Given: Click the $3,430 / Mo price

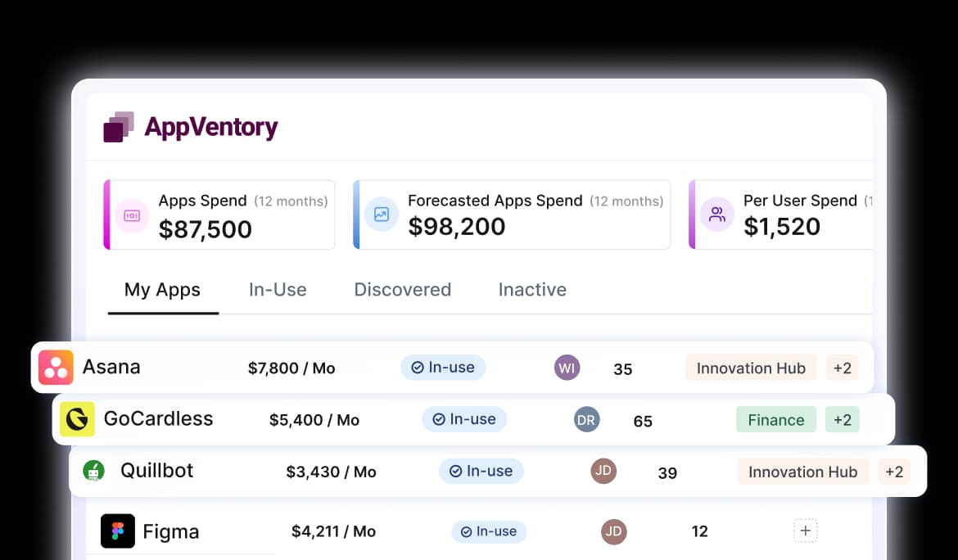Looking at the screenshot, I should [x=331, y=472].
